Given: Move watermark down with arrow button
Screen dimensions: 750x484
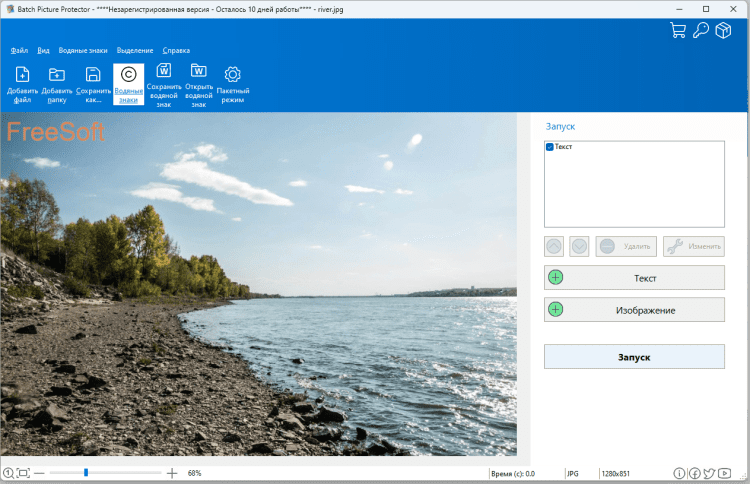Looking at the screenshot, I should point(579,246).
